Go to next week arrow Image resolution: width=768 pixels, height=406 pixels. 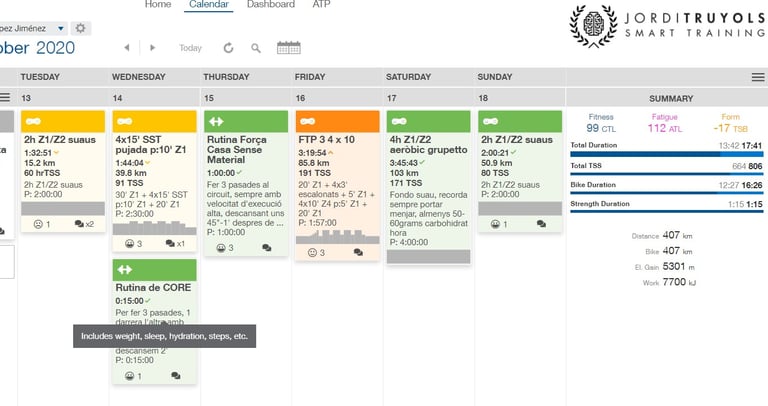(x=152, y=48)
